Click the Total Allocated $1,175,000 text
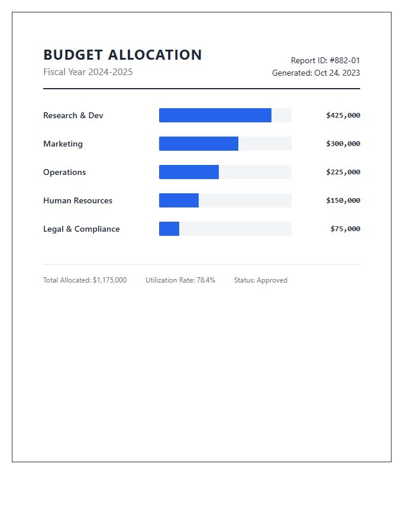The width and height of the screenshot is (414, 532). (x=85, y=280)
